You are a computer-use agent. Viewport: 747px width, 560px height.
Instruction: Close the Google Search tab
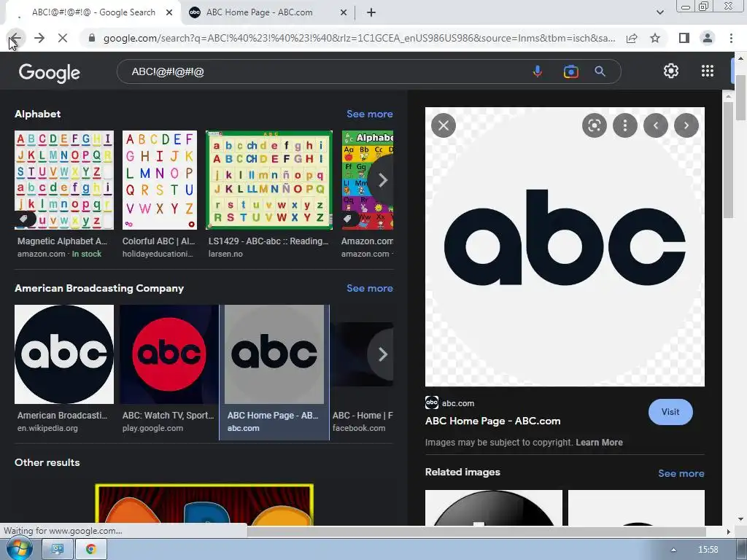tap(169, 12)
